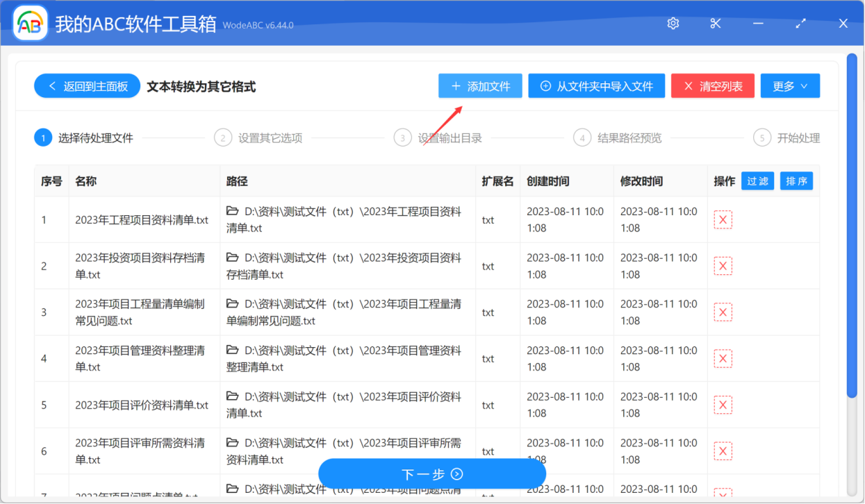
Task: Remove 2023年项目管理资料整理清单.txt via red X icon
Action: (723, 358)
